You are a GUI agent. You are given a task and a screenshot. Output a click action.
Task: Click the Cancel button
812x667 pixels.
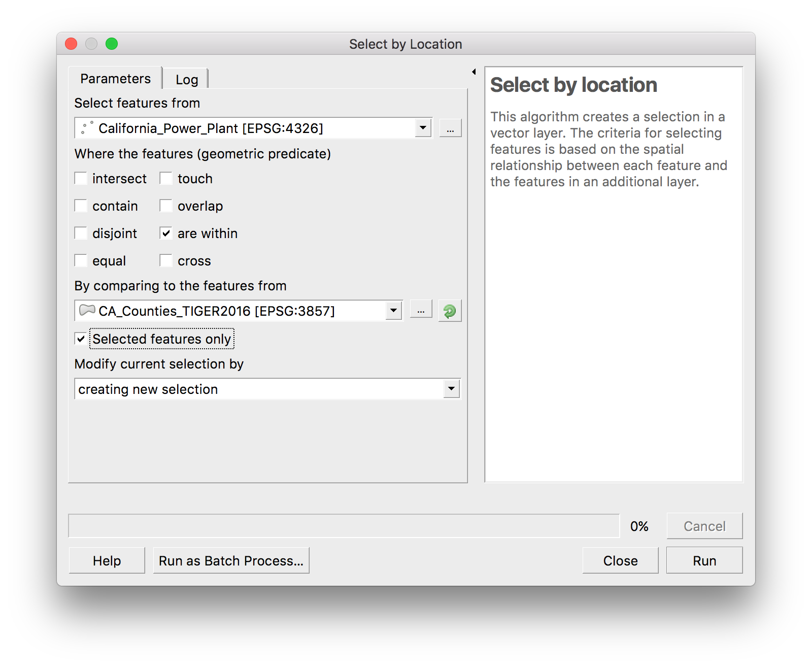pos(704,526)
